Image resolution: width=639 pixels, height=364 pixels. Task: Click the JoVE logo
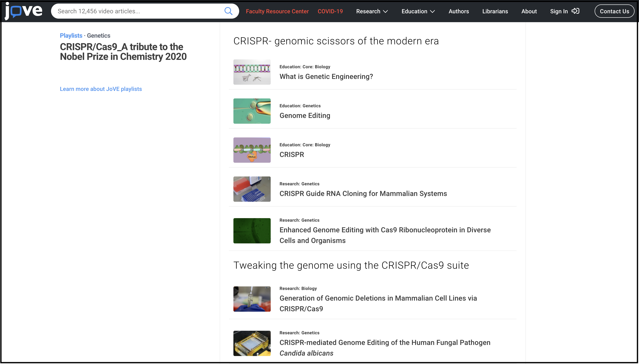click(24, 11)
